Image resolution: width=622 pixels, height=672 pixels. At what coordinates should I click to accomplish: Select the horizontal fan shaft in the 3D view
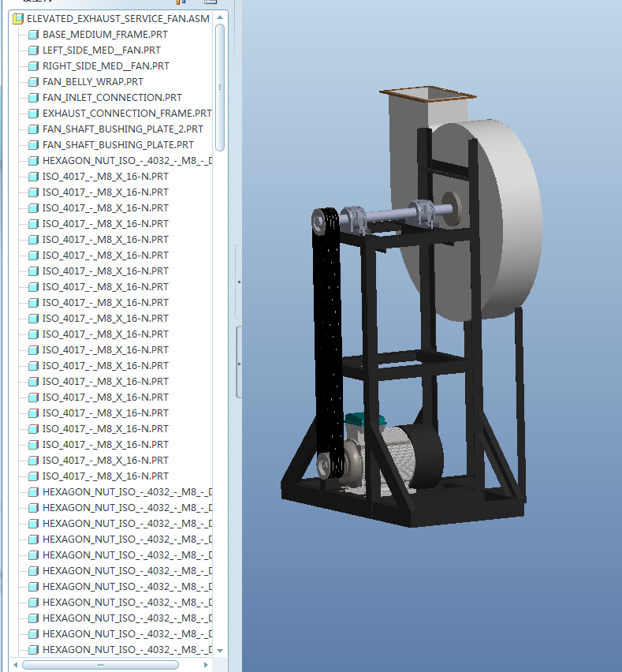[x=388, y=214]
